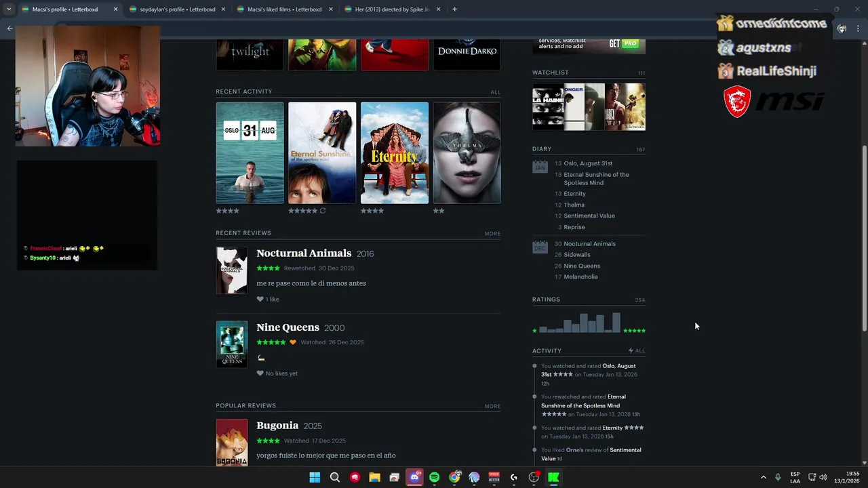Open Sidewalks diary entry

[x=577, y=255]
